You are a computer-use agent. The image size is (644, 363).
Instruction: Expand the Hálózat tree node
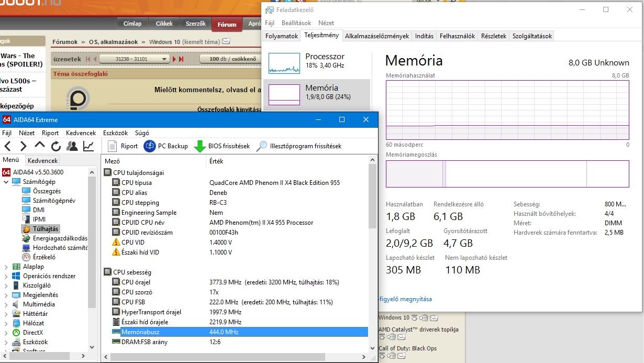click(6, 323)
